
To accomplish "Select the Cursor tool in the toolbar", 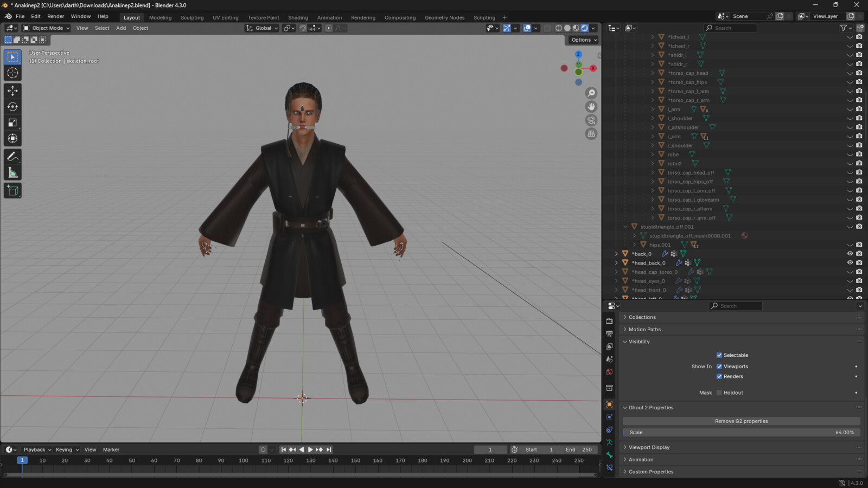I will pyautogui.click(x=12, y=73).
